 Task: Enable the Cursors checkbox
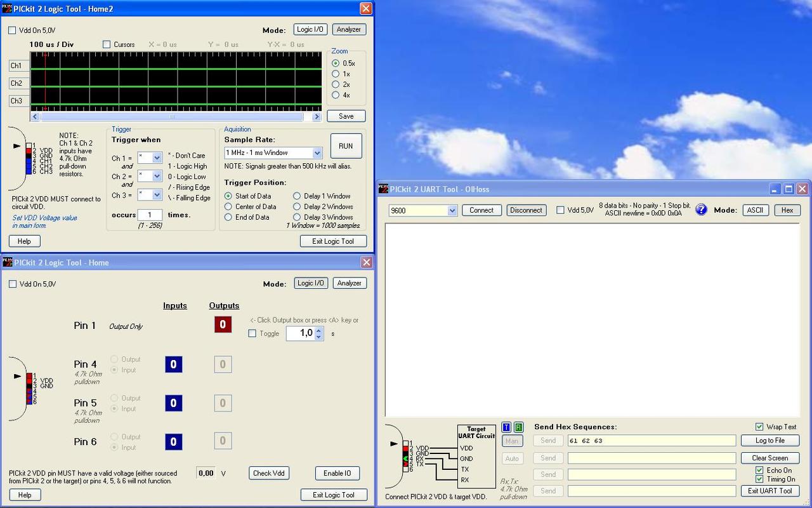tap(107, 44)
